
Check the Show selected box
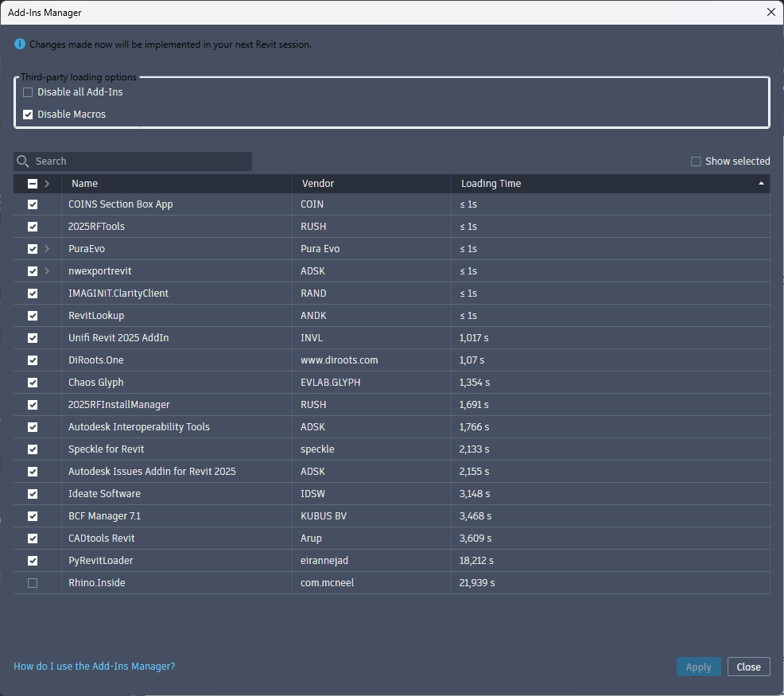coord(696,161)
